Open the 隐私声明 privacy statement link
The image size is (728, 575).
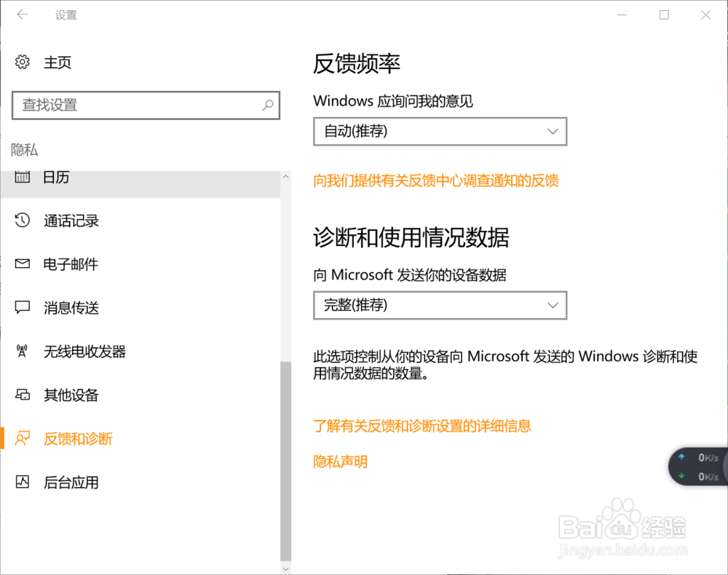(x=340, y=461)
